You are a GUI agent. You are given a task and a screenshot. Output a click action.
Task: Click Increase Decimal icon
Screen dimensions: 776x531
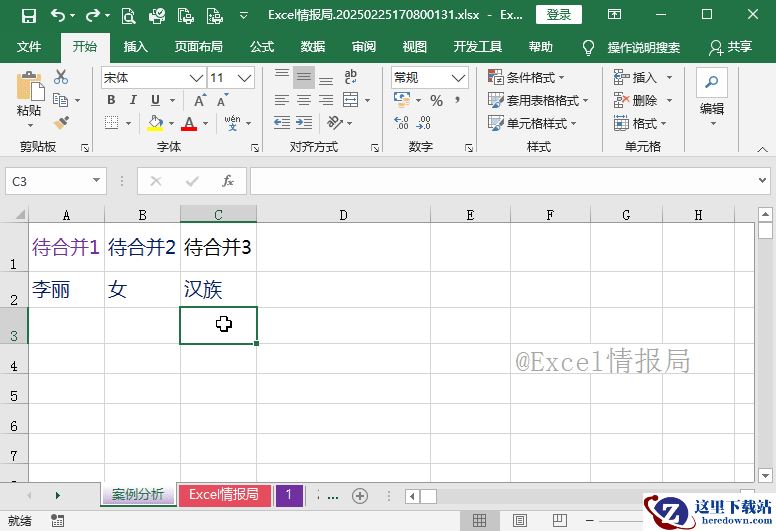401,122
